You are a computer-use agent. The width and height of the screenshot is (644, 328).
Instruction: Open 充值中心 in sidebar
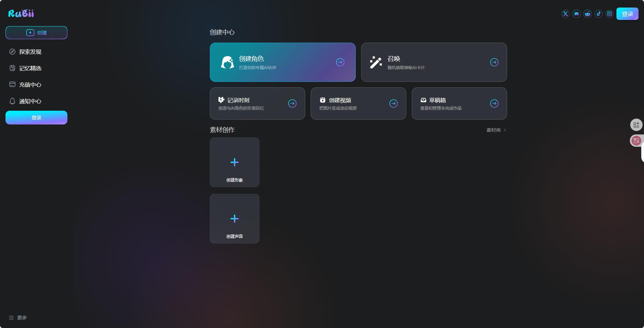30,85
